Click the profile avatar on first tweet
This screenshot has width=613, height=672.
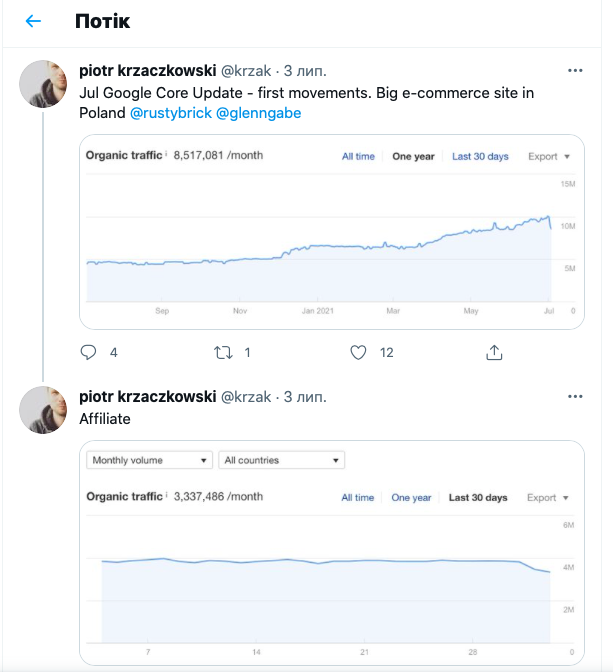45,84
